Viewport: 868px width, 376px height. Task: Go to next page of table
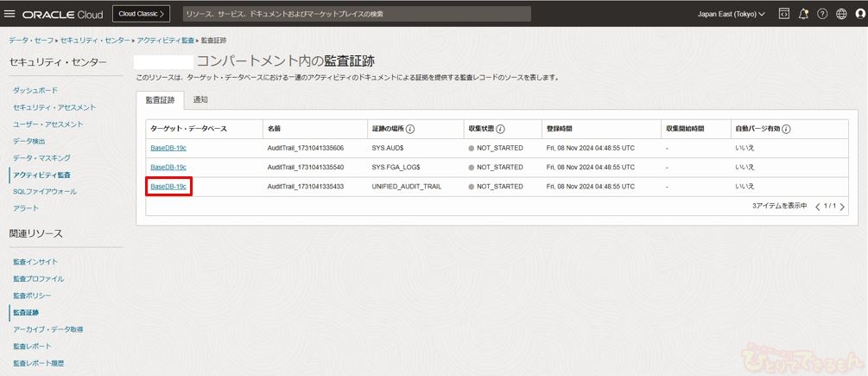(842, 207)
